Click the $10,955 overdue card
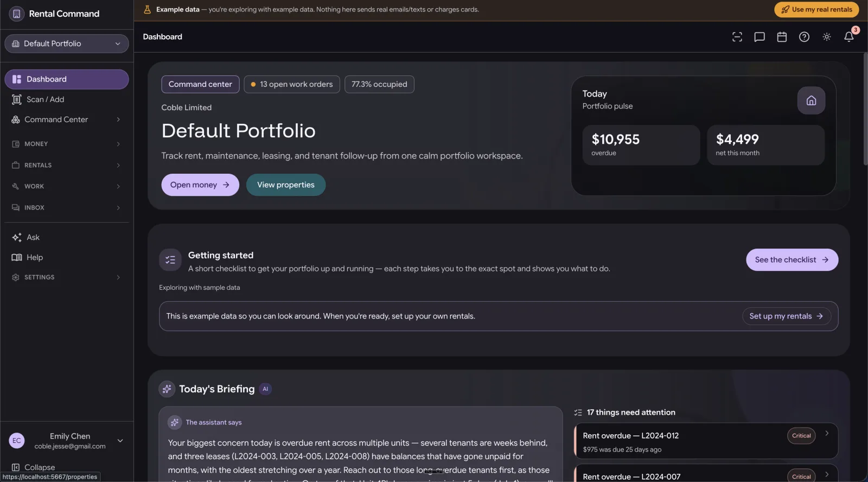The width and height of the screenshot is (868, 482). 641,145
